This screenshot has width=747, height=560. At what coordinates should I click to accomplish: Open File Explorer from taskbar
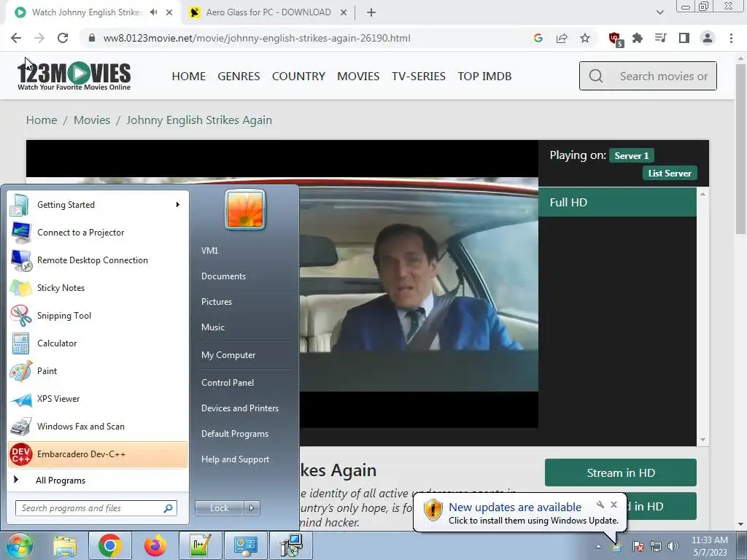pos(65,545)
